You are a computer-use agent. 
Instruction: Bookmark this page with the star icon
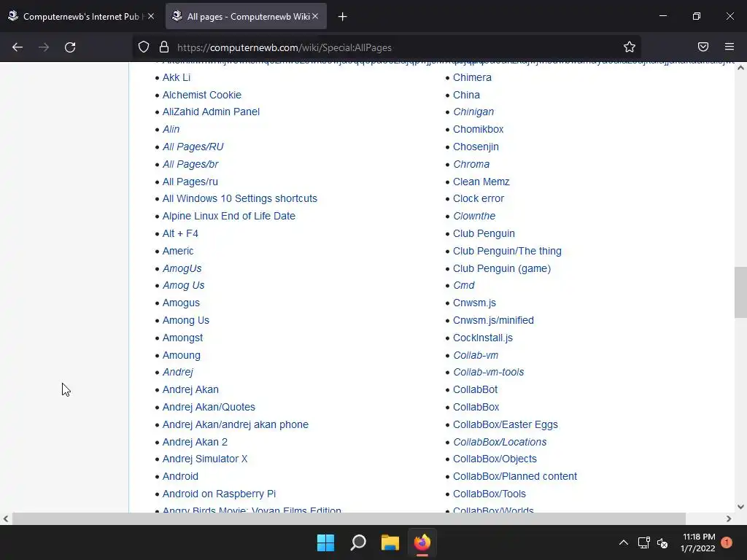point(630,47)
